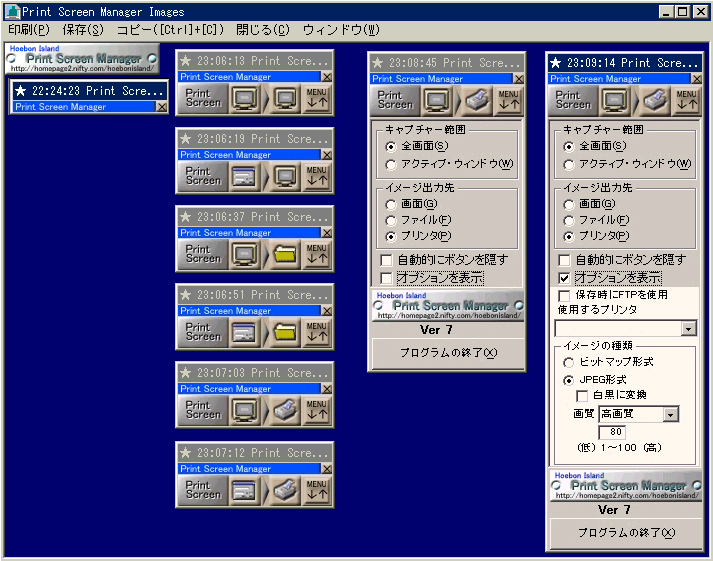Close the 22:24:23 Print Screen Manager image

[162, 107]
